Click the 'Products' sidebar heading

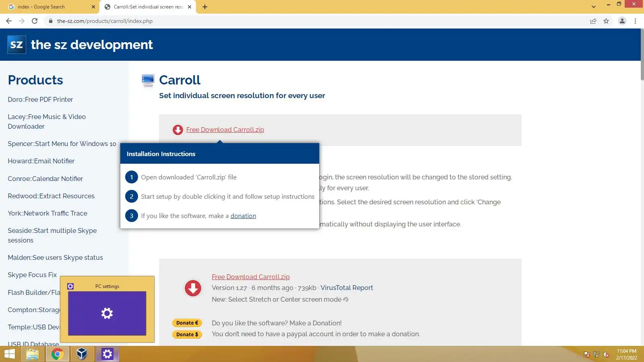35,80
